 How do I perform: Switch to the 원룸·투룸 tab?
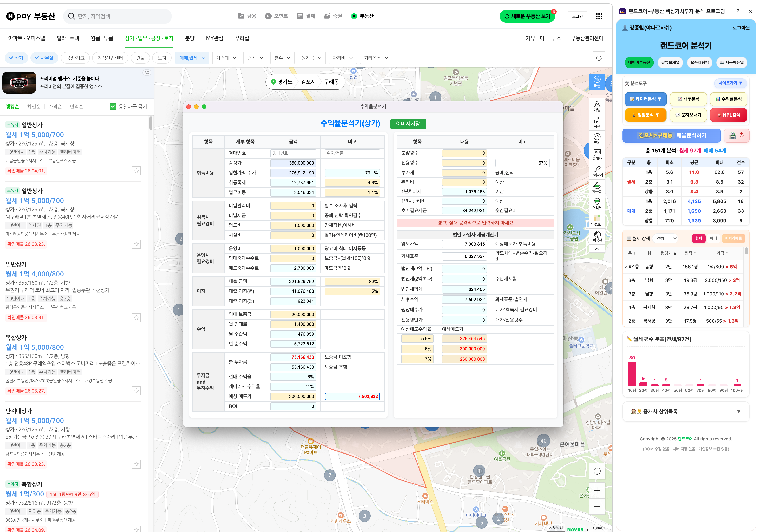(x=102, y=38)
